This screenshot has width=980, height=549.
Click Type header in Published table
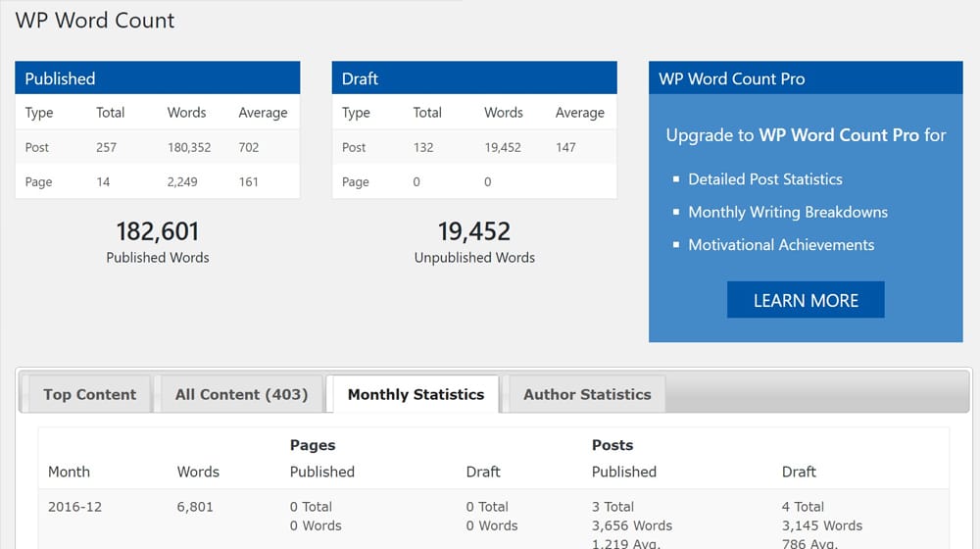tap(39, 113)
